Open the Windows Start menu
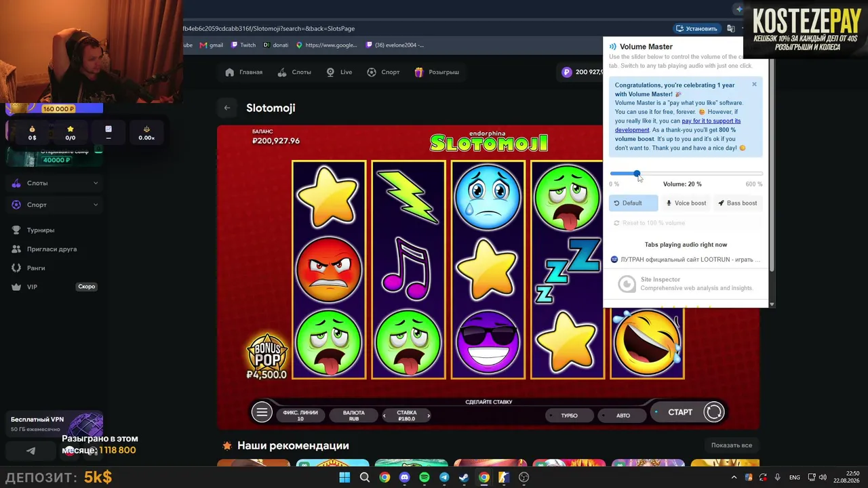868x488 pixels. pyautogui.click(x=344, y=477)
